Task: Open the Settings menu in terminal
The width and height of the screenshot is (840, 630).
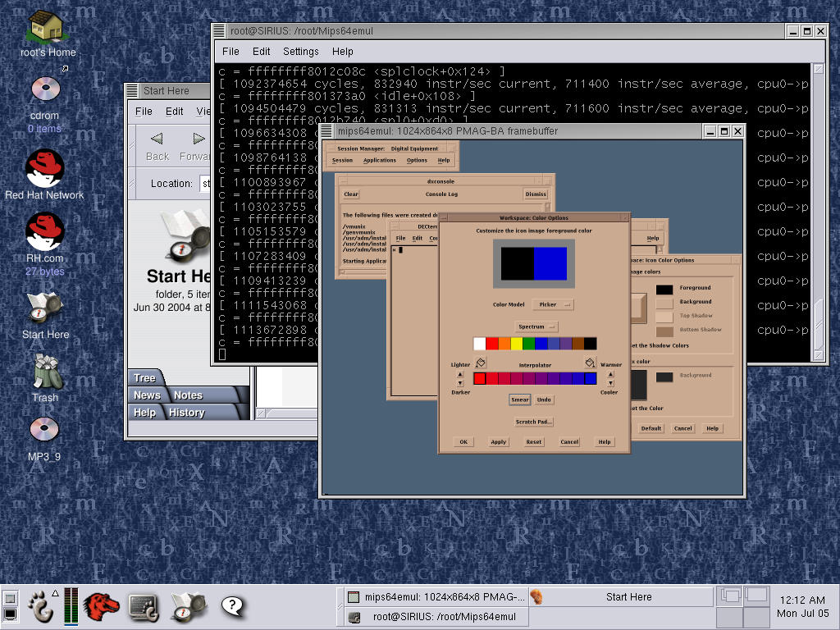Action: 300,51
